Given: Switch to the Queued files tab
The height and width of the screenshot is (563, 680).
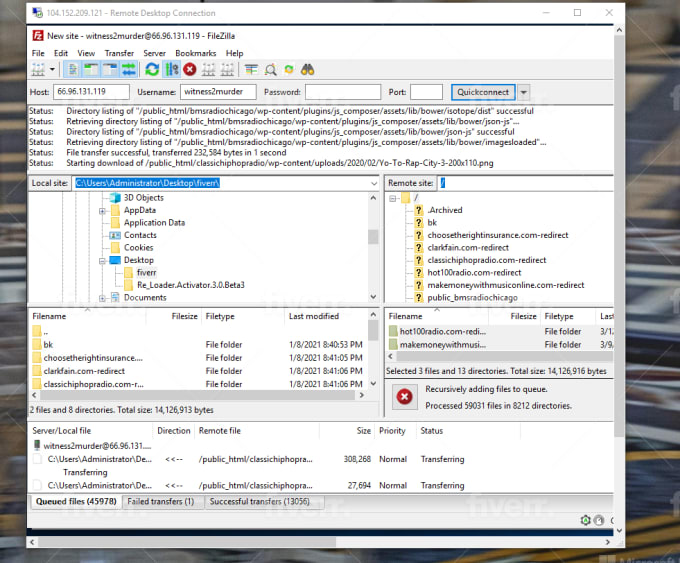Looking at the screenshot, I should [x=76, y=502].
